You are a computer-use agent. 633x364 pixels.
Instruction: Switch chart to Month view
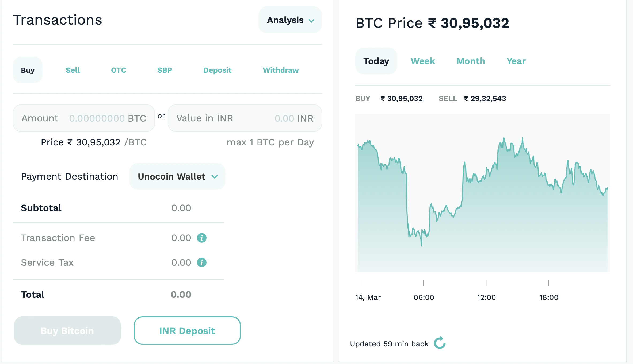point(471,61)
